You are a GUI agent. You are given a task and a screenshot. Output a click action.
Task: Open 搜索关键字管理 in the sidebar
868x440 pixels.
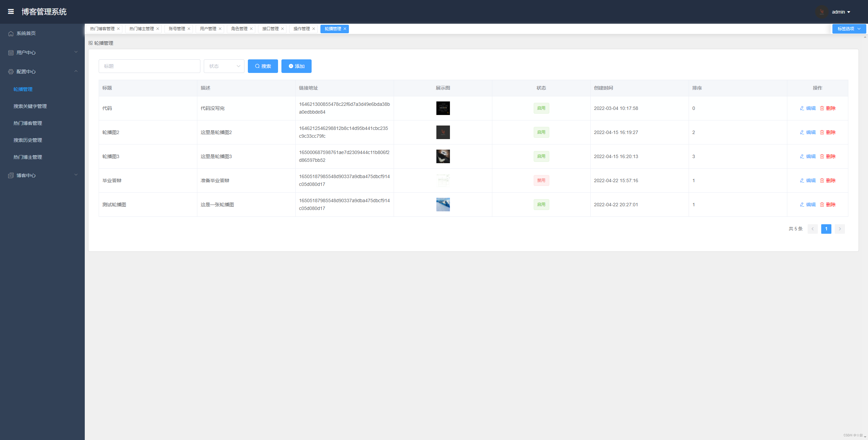pyautogui.click(x=30, y=106)
